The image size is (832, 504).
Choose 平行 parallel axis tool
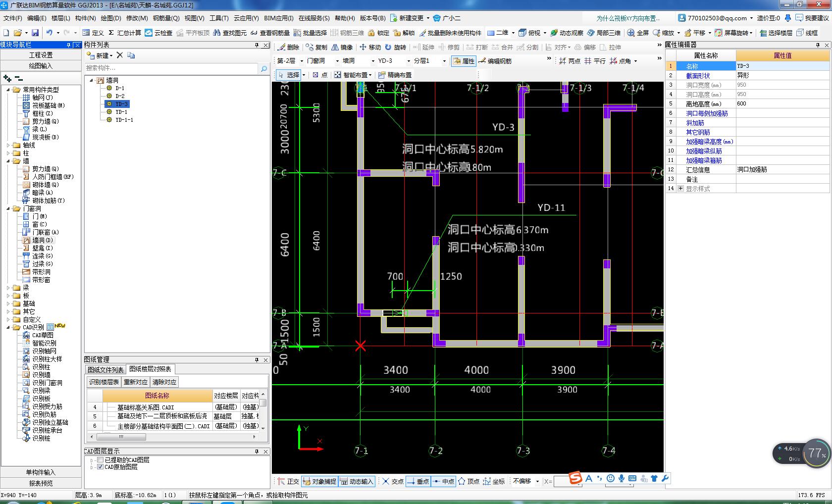coord(595,61)
